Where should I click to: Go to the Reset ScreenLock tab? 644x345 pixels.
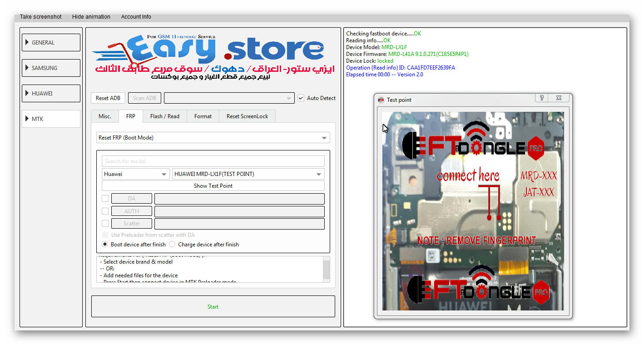click(247, 116)
